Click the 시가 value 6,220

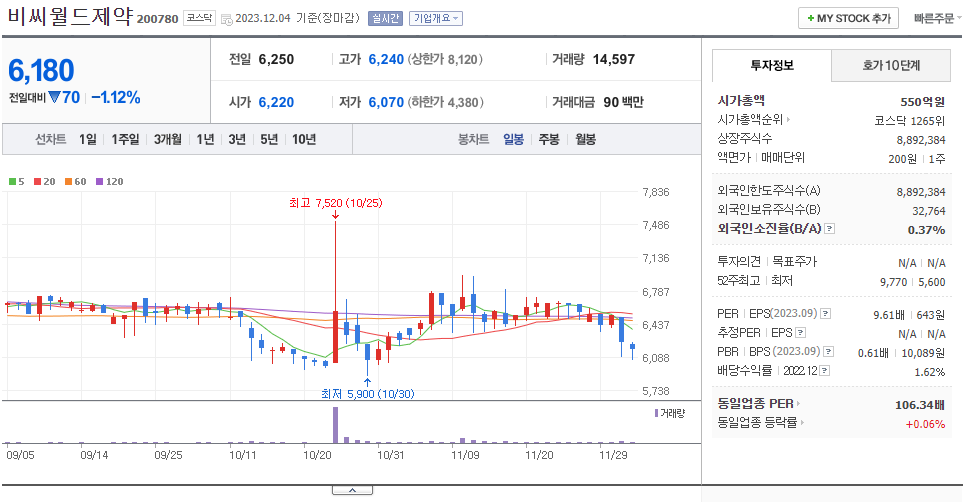[x=276, y=102]
